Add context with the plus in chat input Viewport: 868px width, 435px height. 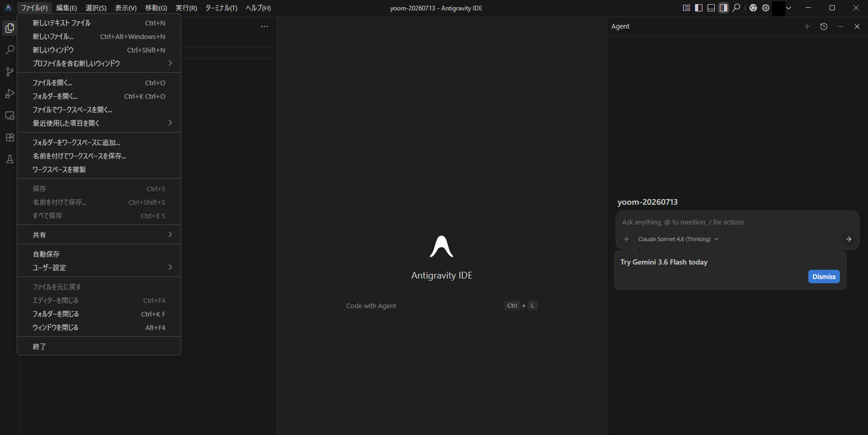tap(626, 239)
